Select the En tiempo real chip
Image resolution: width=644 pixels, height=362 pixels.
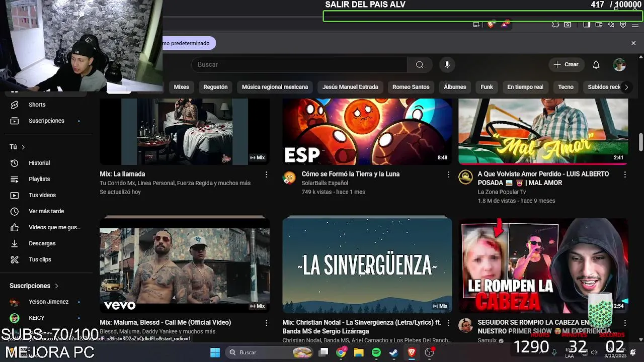tap(525, 87)
